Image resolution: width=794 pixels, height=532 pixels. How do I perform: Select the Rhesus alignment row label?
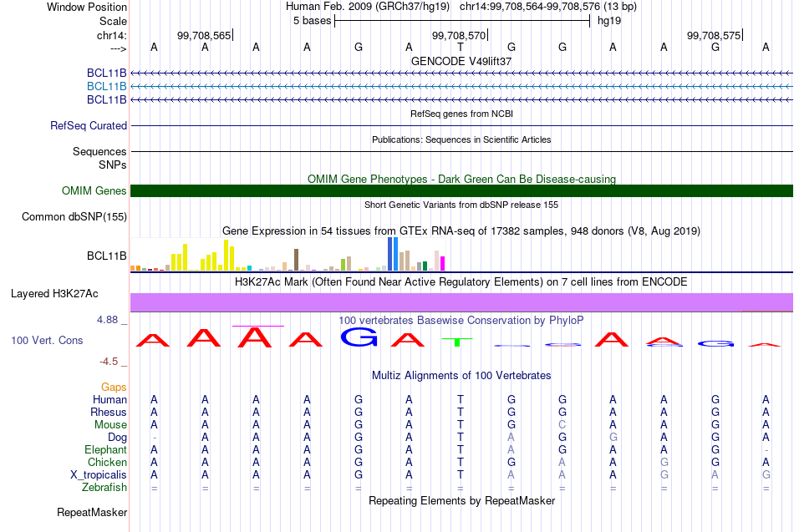[109, 412]
